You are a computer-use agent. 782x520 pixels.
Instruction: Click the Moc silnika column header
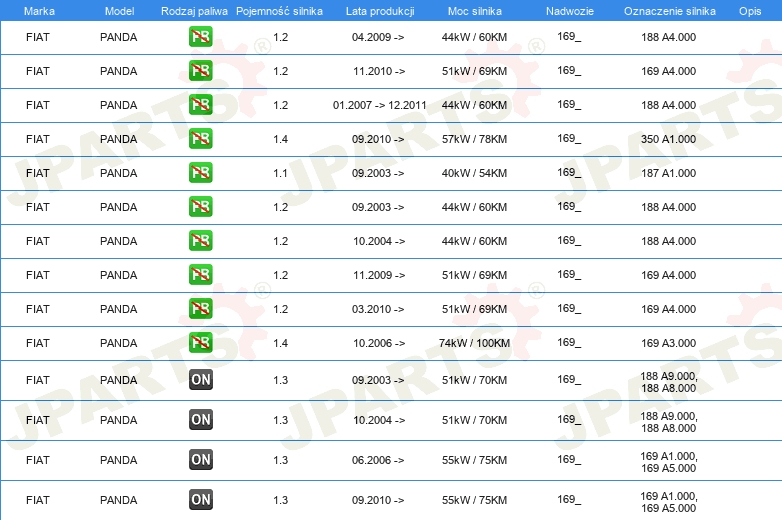coord(474,11)
